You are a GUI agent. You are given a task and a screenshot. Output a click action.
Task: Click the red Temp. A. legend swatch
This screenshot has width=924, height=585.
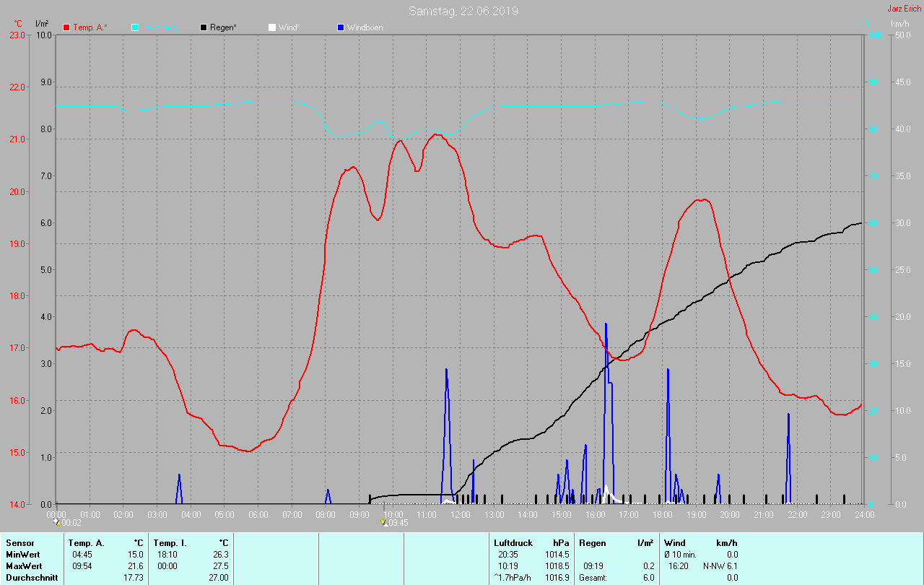click(66, 27)
